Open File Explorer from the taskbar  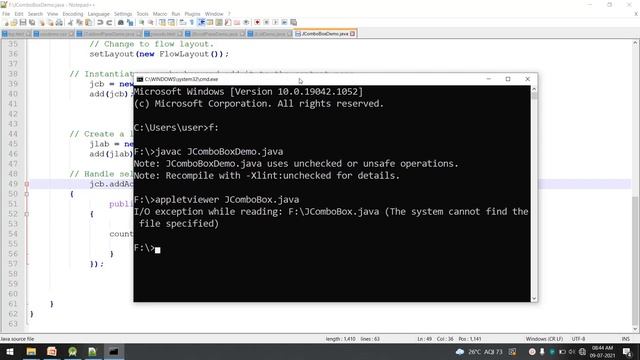click(31, 351)
